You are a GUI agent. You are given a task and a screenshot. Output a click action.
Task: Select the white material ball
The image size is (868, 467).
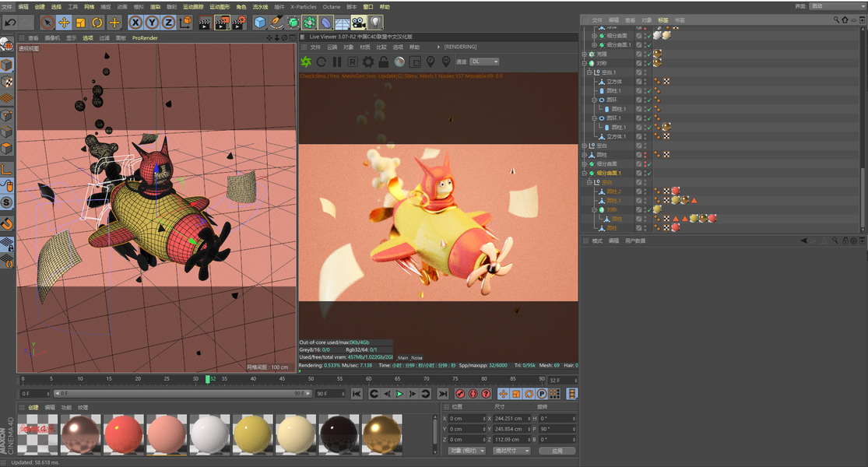pos(210,434)
